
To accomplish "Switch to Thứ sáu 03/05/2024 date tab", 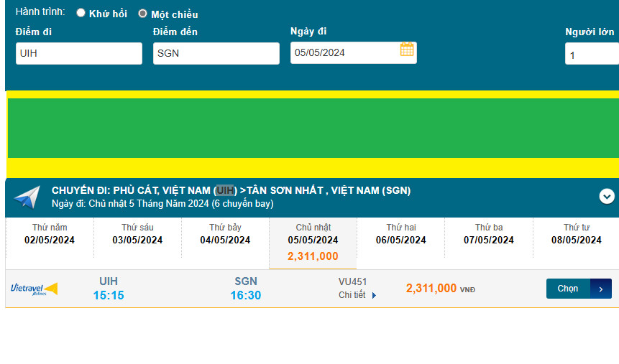I will (x=137, y=235).
